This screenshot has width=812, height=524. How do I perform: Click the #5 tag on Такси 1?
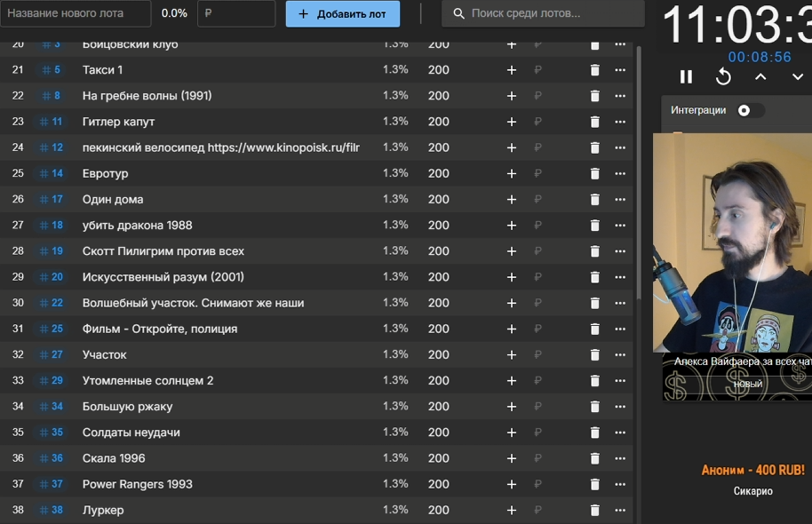point(51,70)
